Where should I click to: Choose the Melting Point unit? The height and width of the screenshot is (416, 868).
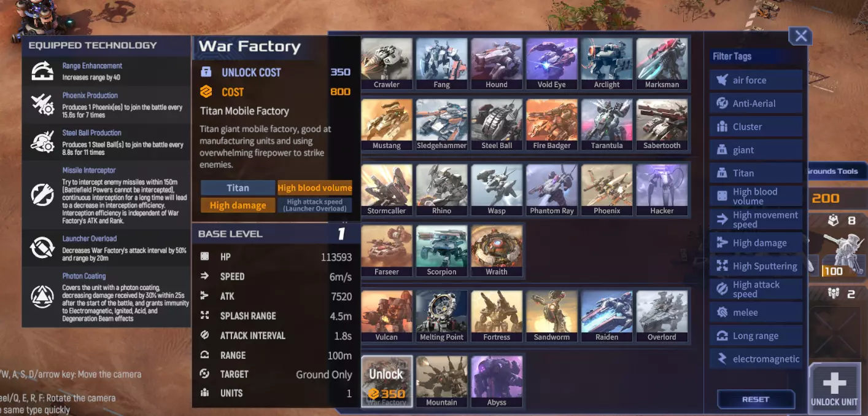[x=442, y=316]
